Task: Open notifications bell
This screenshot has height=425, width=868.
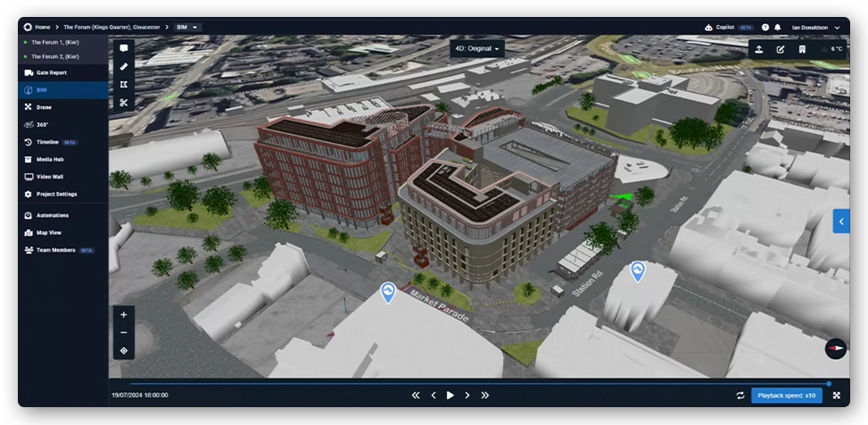Action: tap(778, 27)
